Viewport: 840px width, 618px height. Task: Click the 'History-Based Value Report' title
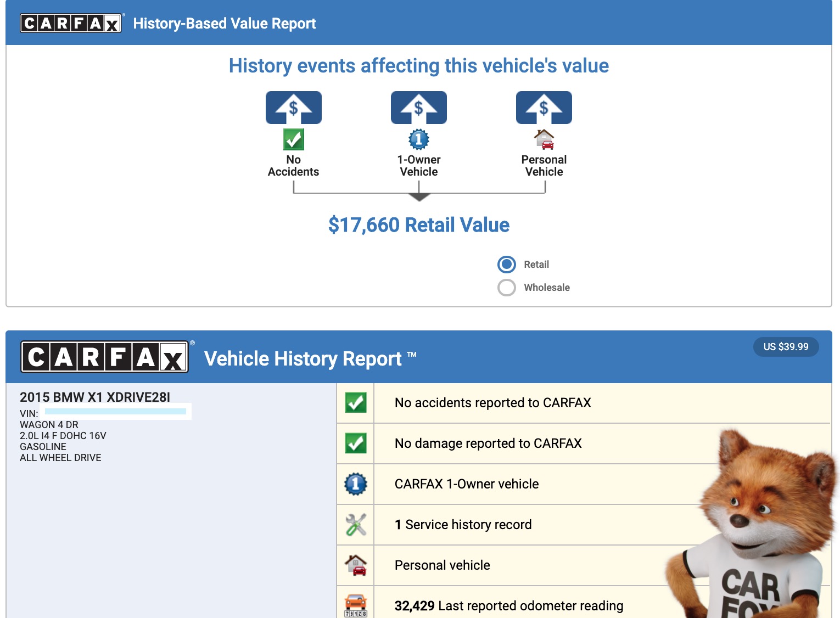[x=225, y=24]
